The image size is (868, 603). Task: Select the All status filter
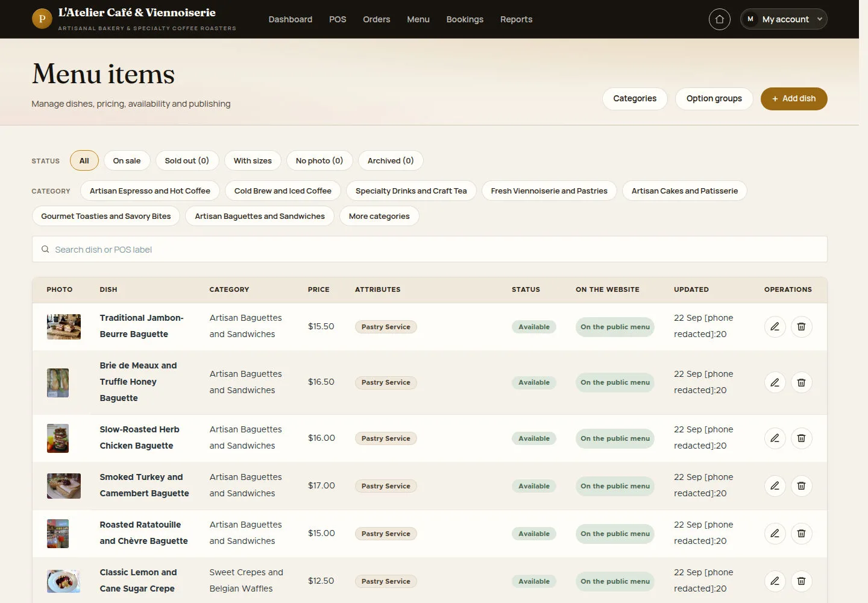[x=84, y=160]
